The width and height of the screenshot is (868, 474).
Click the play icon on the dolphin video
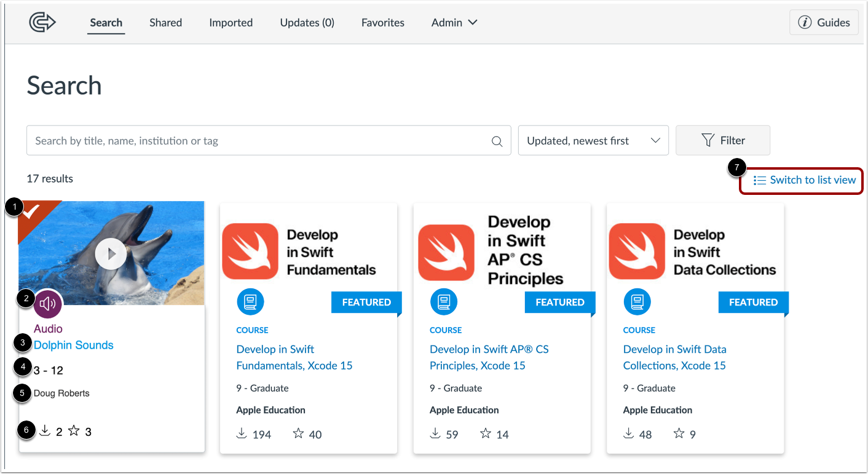(x=111, y=253)
